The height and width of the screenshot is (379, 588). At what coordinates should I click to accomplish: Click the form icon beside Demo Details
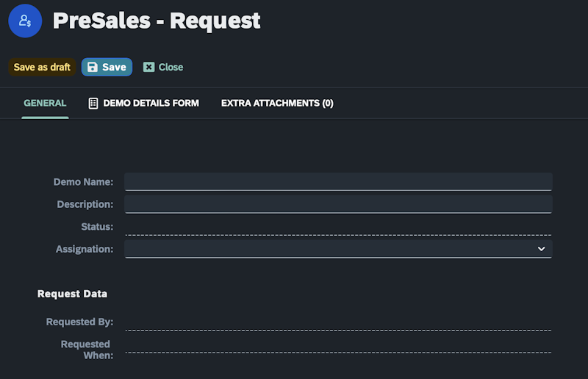(93, 104)
